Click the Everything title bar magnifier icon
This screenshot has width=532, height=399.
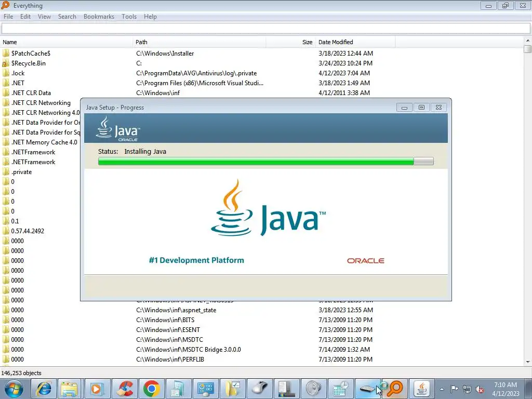click(x=5, y=5)
